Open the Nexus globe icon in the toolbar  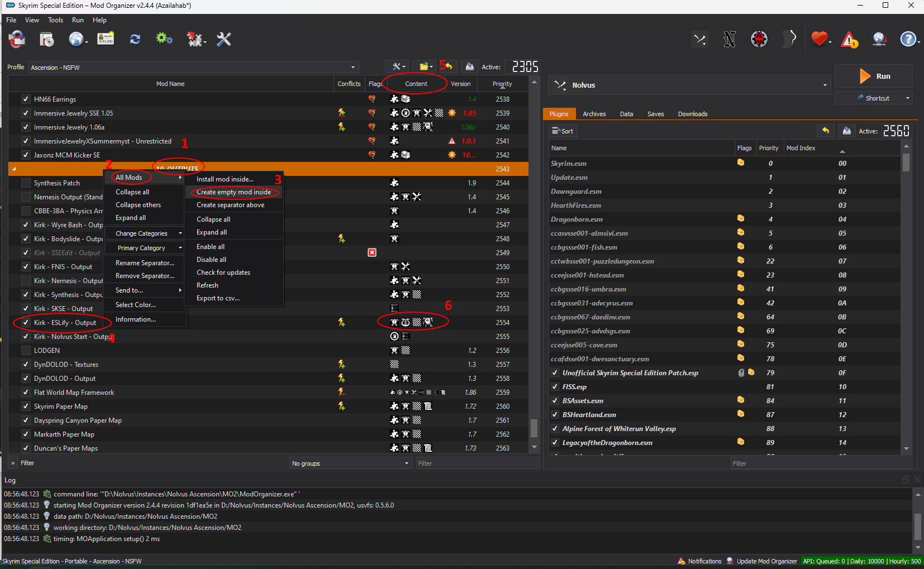[76, 39]
